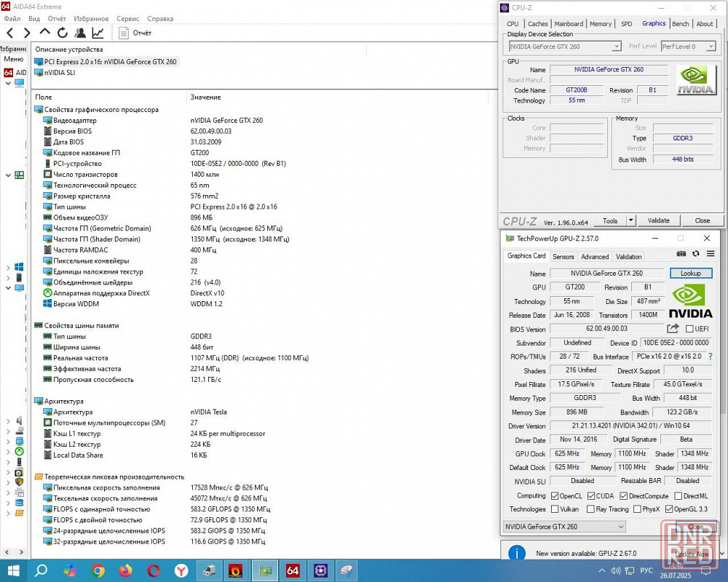Open AIDA64 user icon in toolbar

pyautogui.click(x=80, y=33)
